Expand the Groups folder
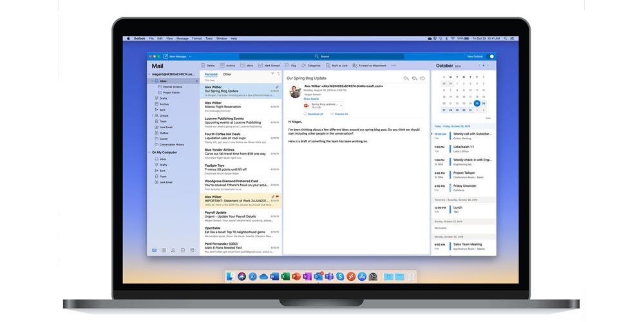The width and height of the screenshot is (644, 322). pos(153,115)
